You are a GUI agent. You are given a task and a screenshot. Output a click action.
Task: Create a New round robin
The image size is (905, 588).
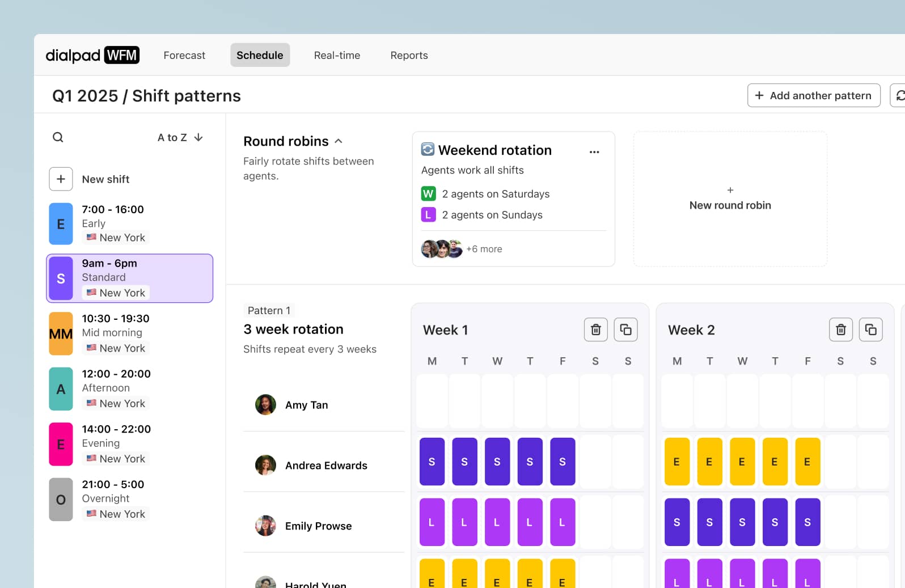pyautogui.click(x=730, y=199)
